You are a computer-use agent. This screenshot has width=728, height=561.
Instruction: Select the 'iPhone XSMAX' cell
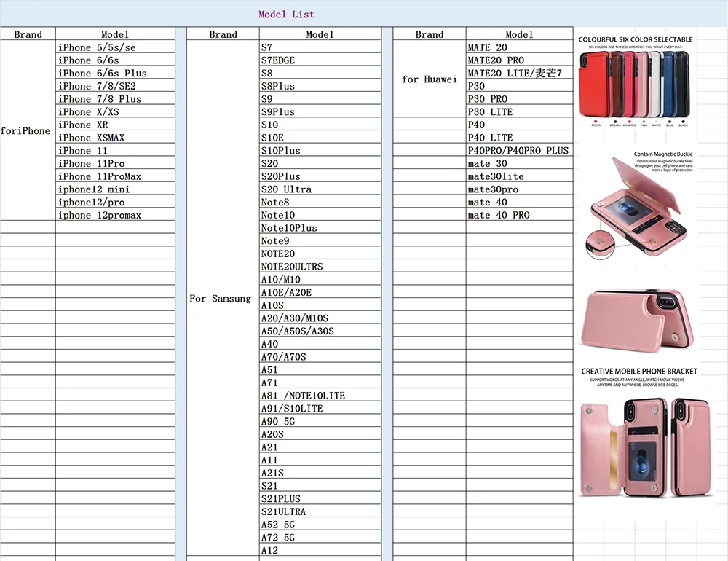click(115, 138)
